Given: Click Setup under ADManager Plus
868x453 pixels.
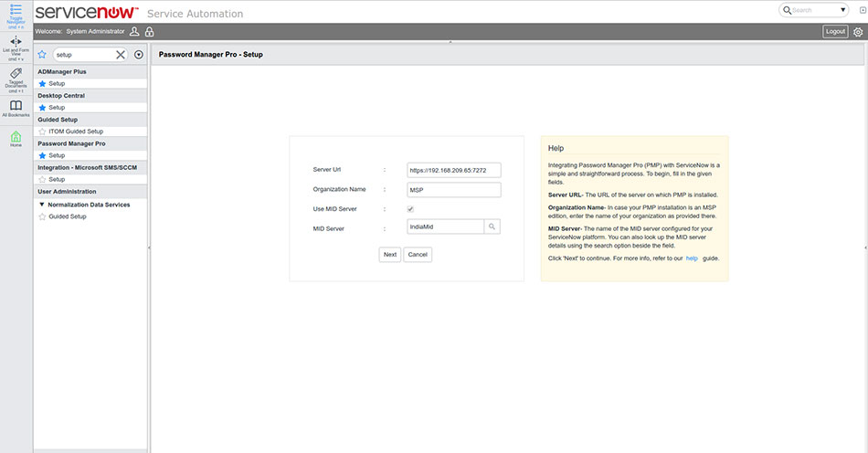Looking at the screenshot, I should pyautogui.click(x=57, y=83).
